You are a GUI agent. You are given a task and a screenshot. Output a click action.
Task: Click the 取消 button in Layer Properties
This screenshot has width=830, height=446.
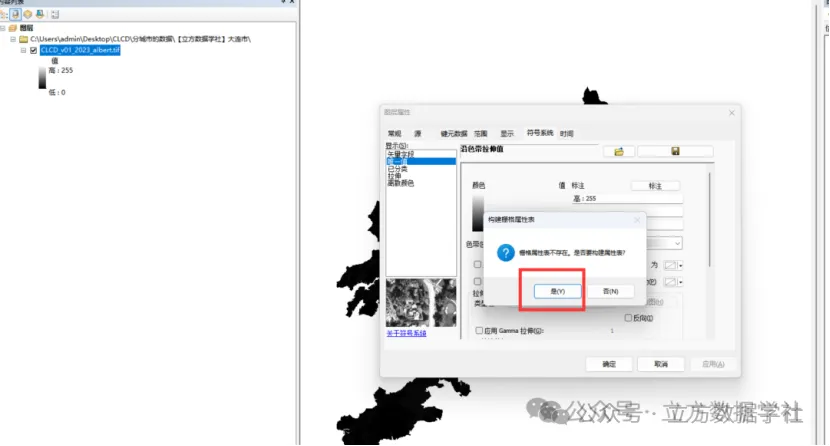661,364
